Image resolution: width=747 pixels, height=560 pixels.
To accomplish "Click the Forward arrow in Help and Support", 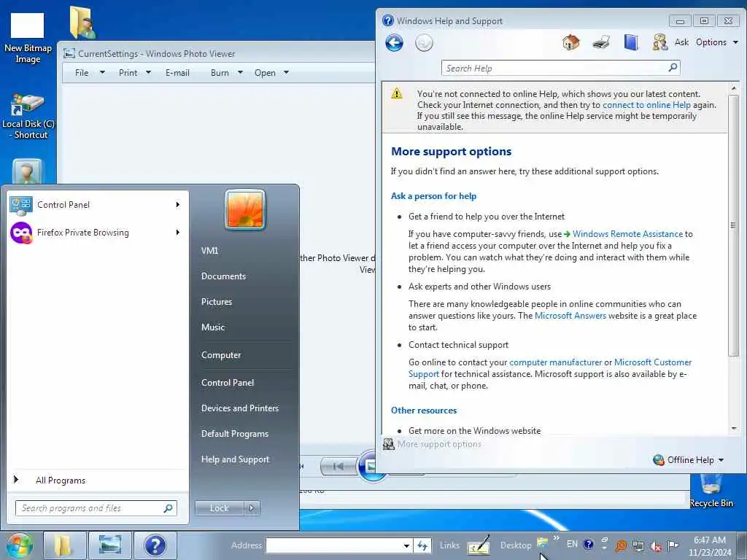I will pos(424,43).
